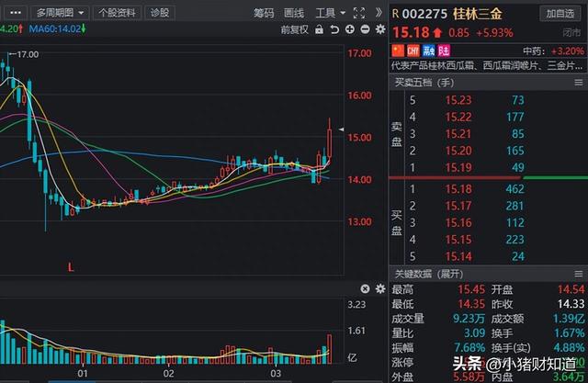Select the 筹码 chart option
The image size is (588, 383).
pyautogui.click(x=264, y=13)
